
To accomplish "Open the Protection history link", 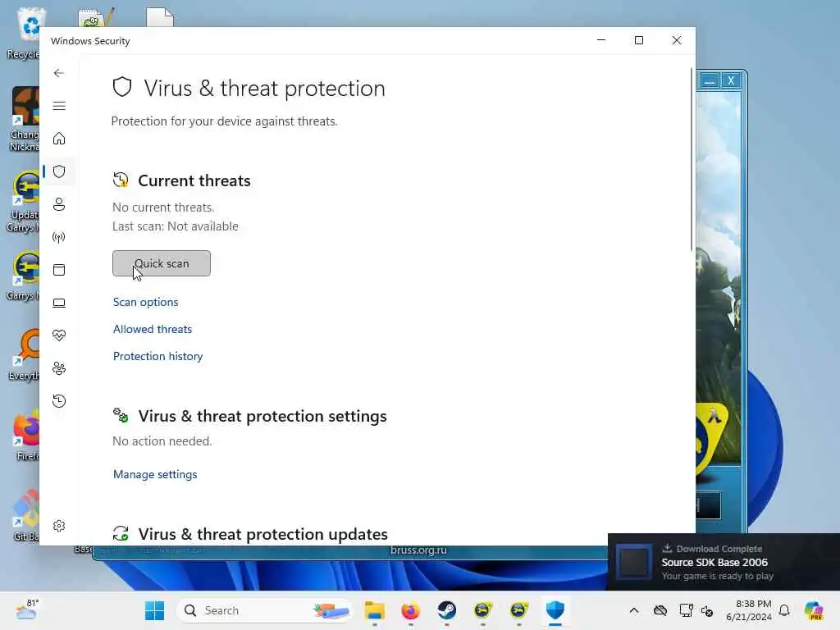I will pos(158,356).
